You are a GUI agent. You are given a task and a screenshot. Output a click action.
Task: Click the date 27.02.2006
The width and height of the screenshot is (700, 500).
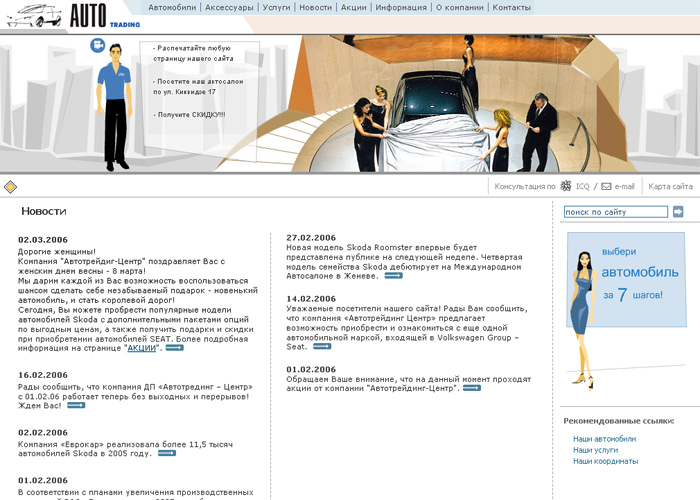[311, 238]
